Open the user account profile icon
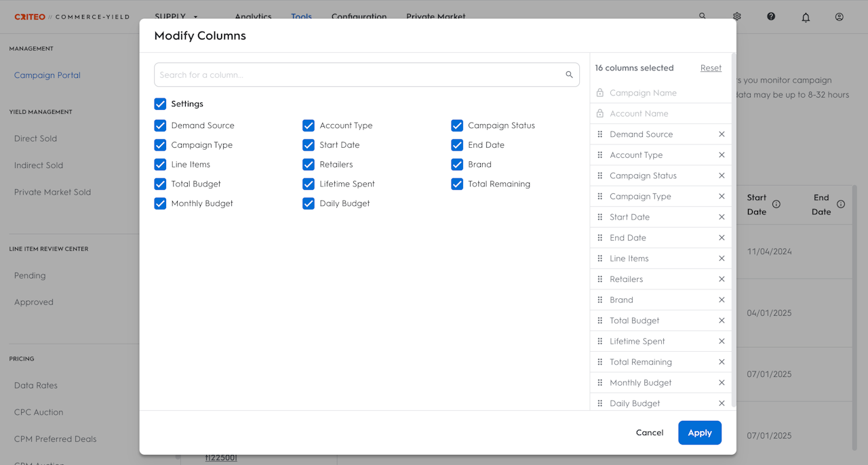The width and height of the screenshot is (868, 465). click(840, 16)
